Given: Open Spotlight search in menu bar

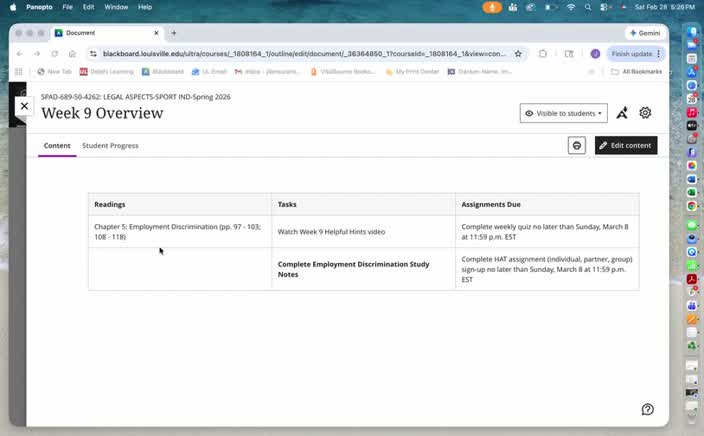Looking at the screenshot, I should tap(587, 7).
